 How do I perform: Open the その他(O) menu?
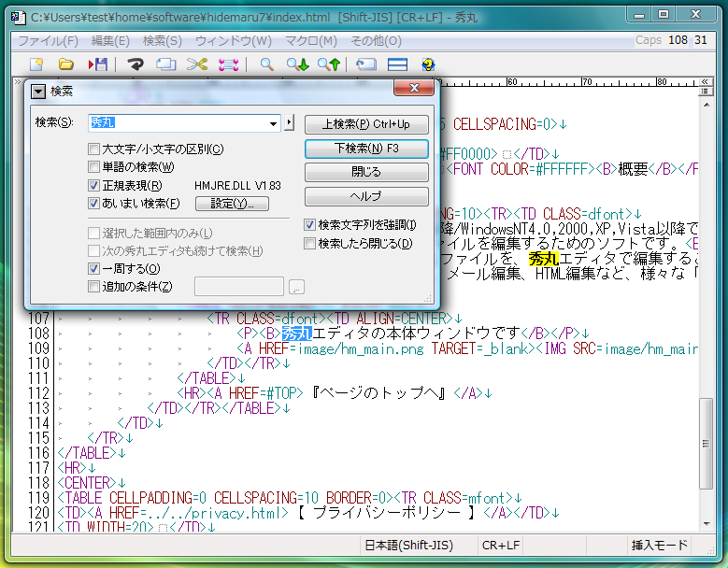tap(376, 41)
